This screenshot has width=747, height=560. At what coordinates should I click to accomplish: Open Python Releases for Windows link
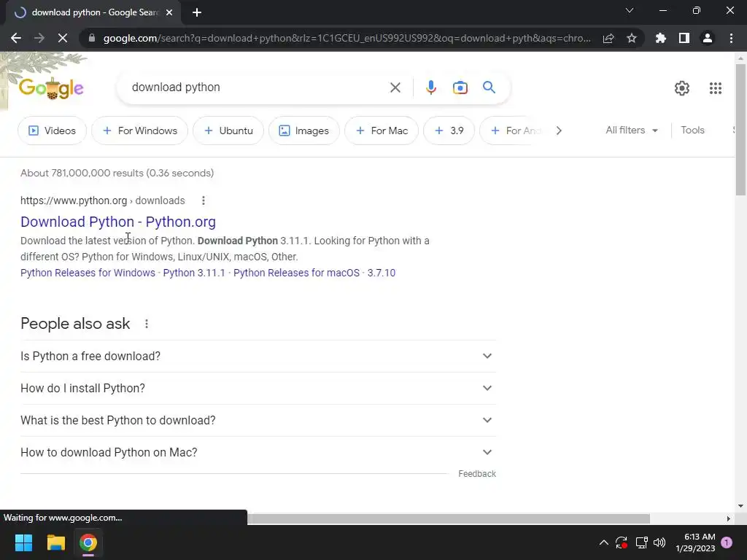pyautogui.click(x=88, y=273)
